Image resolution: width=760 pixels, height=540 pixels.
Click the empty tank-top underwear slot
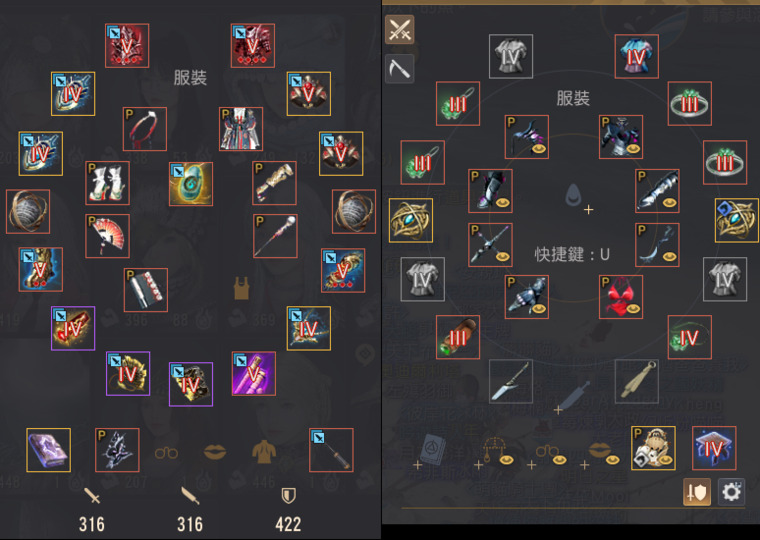click(x=241, y=288)
